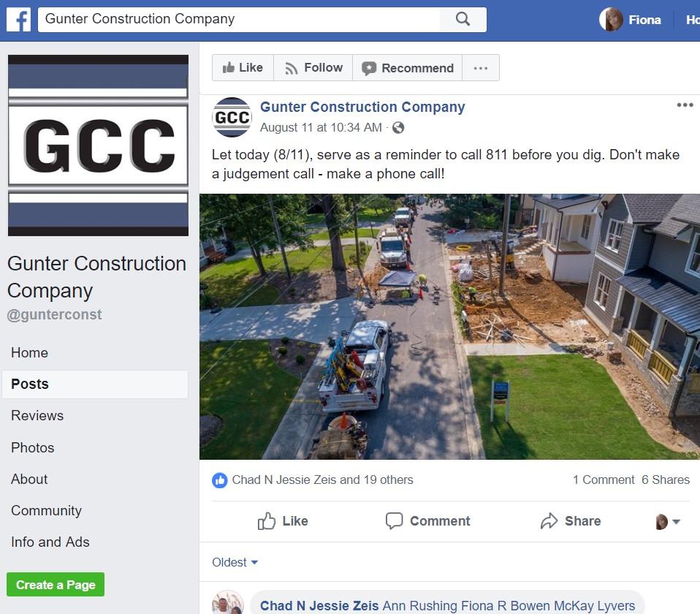Click the Facebook search input field
Image resolution: width=700 pixels, height=614 pixels.
(239, 19)
